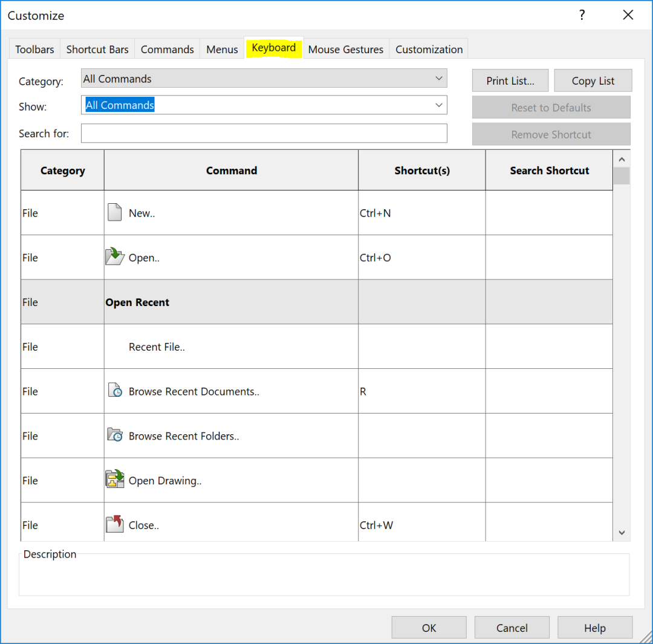Image resolution: width=653 pixels, height=644 pixels.
Task: Click the Open folder icon
Action: tap(114, 256)
